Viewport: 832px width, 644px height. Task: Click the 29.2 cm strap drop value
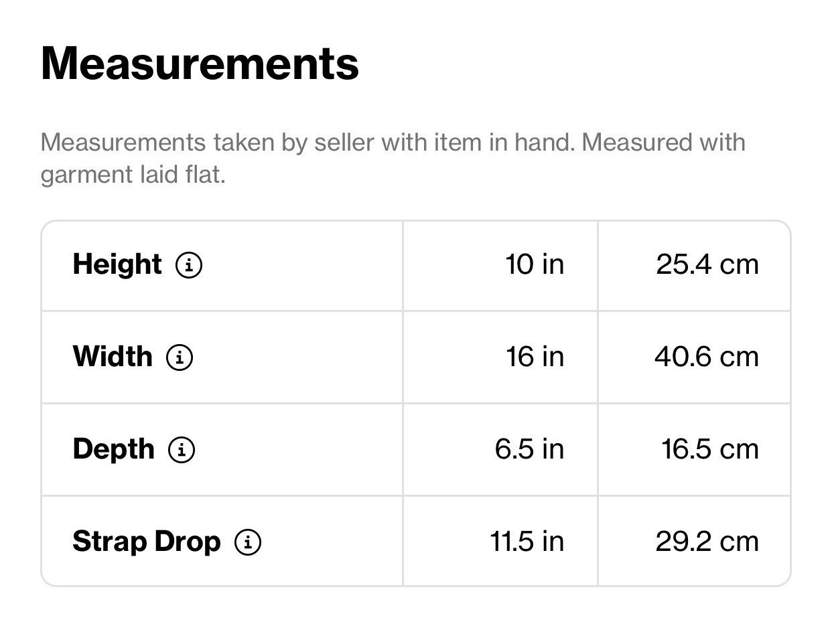tap(707, 541)
